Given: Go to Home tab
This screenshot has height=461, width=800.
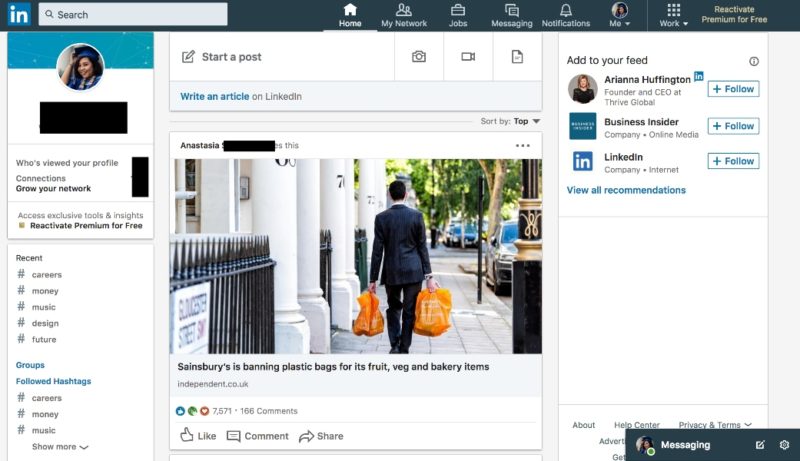Looking at the screenshot, I should [350, 15].
